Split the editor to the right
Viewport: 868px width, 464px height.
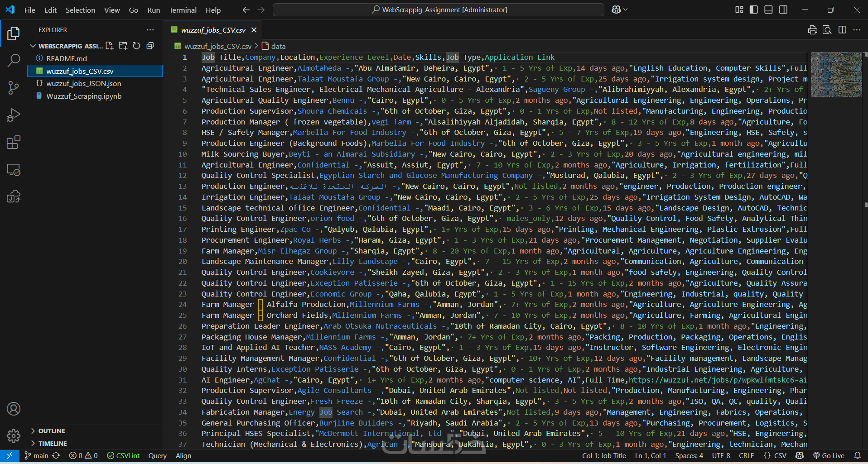(842, 30)
